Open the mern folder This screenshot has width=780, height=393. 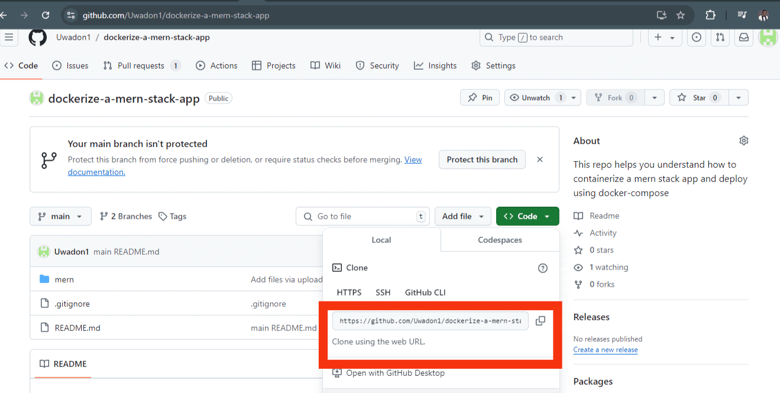pyautogui.click(x=64, y=280)
